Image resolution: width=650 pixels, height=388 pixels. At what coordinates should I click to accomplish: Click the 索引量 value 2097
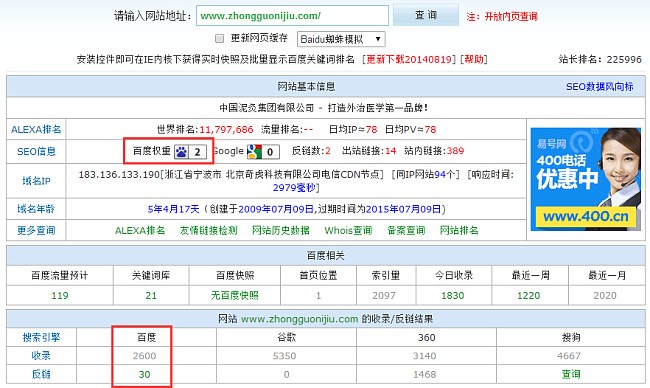coord(384,296)
